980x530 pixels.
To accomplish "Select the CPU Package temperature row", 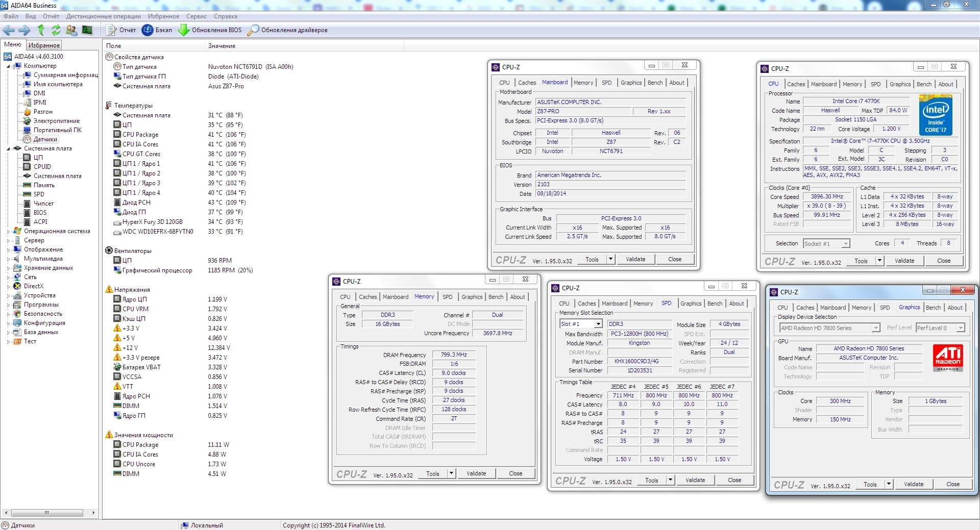I will 179,135.
